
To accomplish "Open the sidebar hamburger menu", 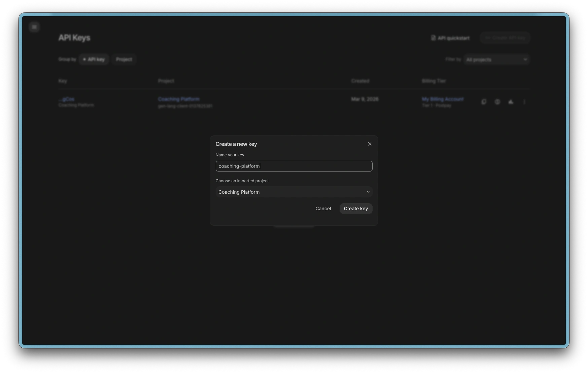I will tap(34, 27).
